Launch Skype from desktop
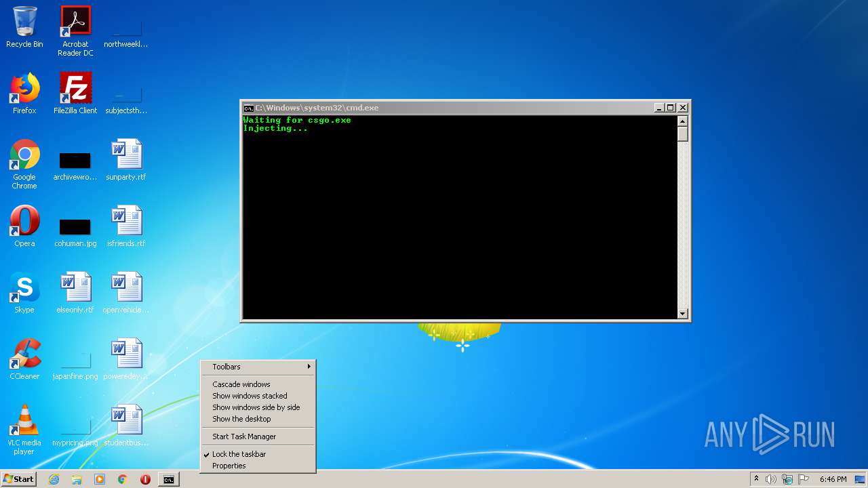This screenshot has height=488, width=868. (24, 293)
